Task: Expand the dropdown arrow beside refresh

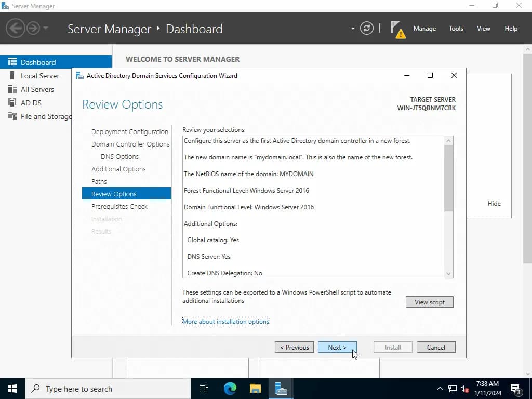Action: click(x=353, y=29)
